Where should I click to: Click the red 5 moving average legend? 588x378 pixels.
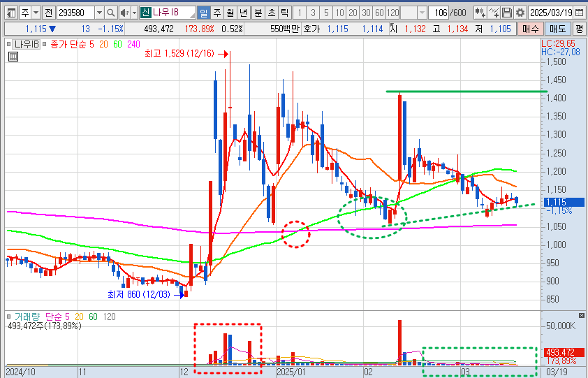(92, 44)
